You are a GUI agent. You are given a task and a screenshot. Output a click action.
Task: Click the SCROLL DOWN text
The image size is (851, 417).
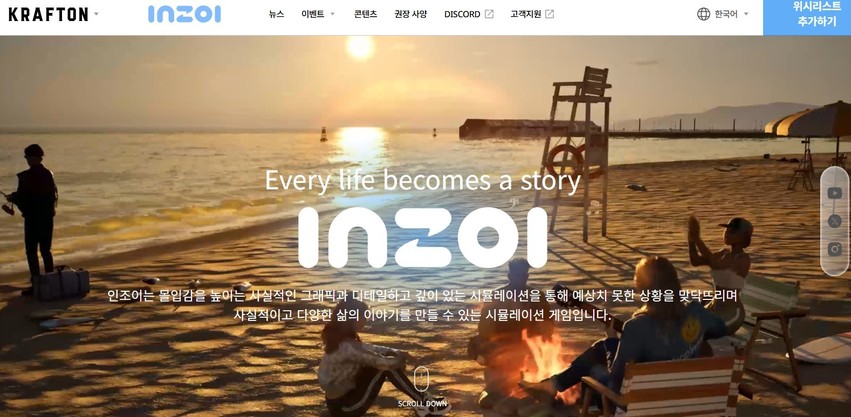[422, 403]
